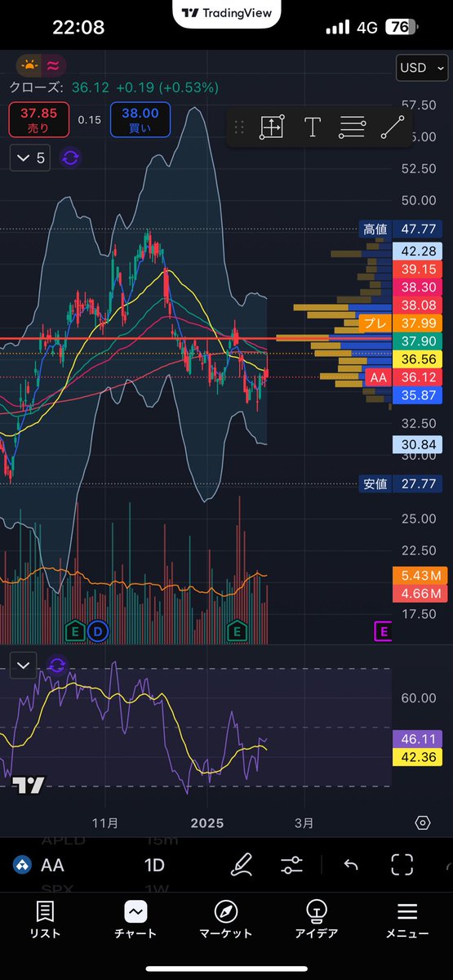The height and width of the screenshot is (980, 453).
Task: Tap the 4.66M volume label
Action: tap(420, 594)
